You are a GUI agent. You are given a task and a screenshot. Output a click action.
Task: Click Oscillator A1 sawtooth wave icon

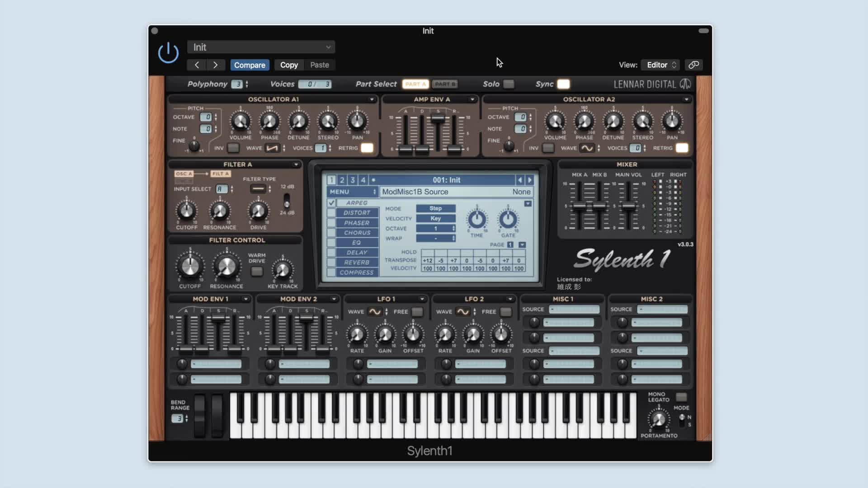click(x=272, y=148)
